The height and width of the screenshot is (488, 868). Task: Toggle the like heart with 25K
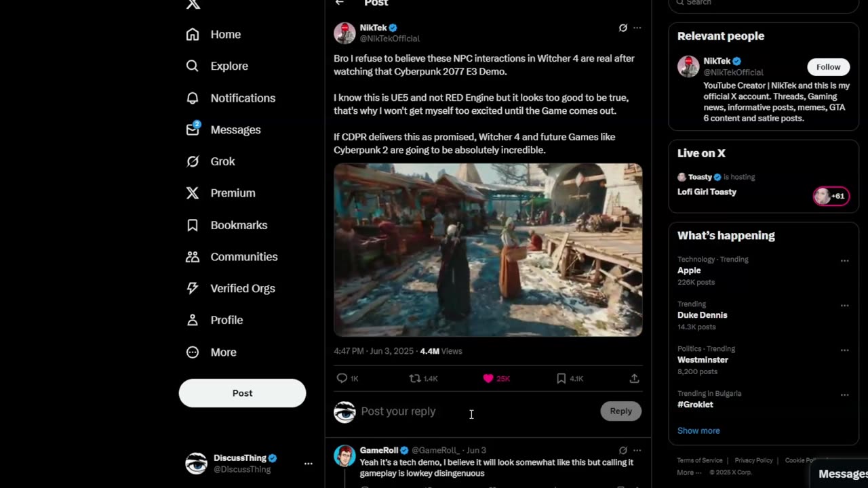tap(488, 379)
